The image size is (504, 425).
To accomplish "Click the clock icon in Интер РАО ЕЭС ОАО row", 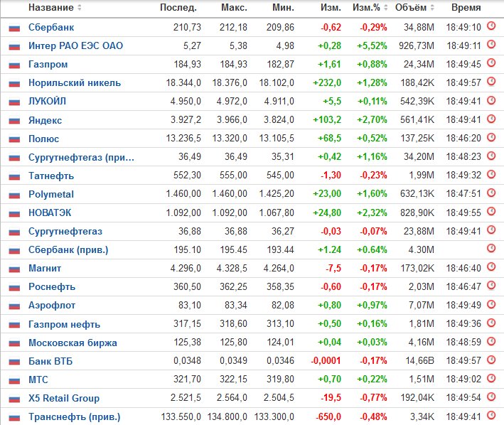I will (491, 44).
